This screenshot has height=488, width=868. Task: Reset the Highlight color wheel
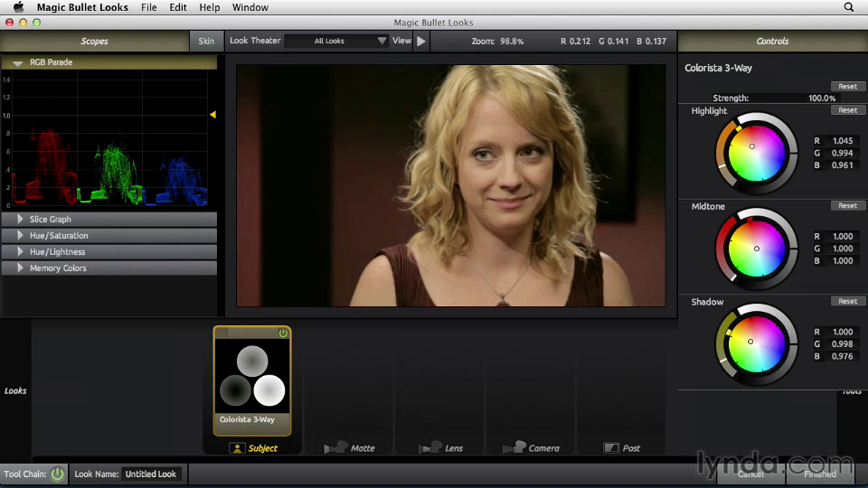coord(847,110)
